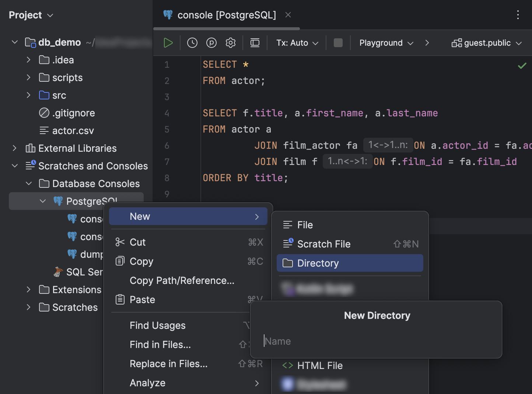Open the Scratch File entry in New submenu
The width and height of the screenshot is (532, 394).
323,244
